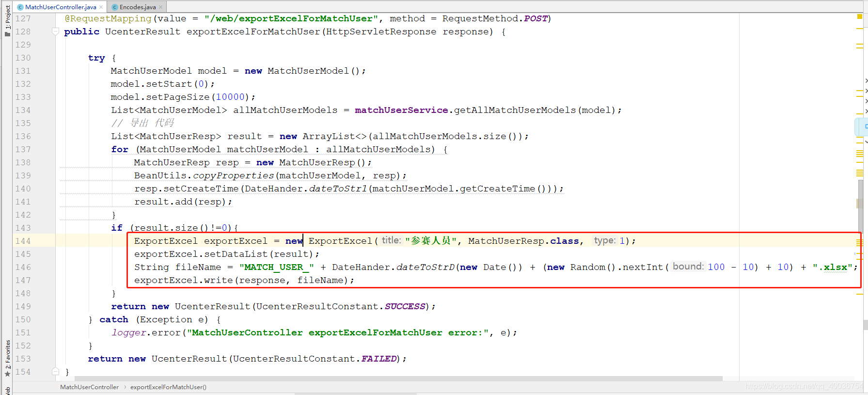
Task: Select exportExcelForMatchUser() in the breadcrumb
Action: pyautogui.click(x=168, y=387)
